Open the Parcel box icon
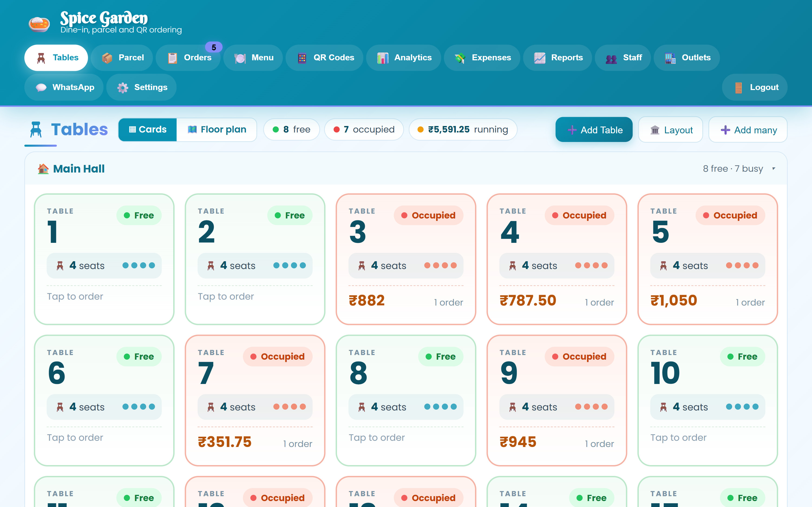Viewport: 812px width, 507px height. click(107, 58)
